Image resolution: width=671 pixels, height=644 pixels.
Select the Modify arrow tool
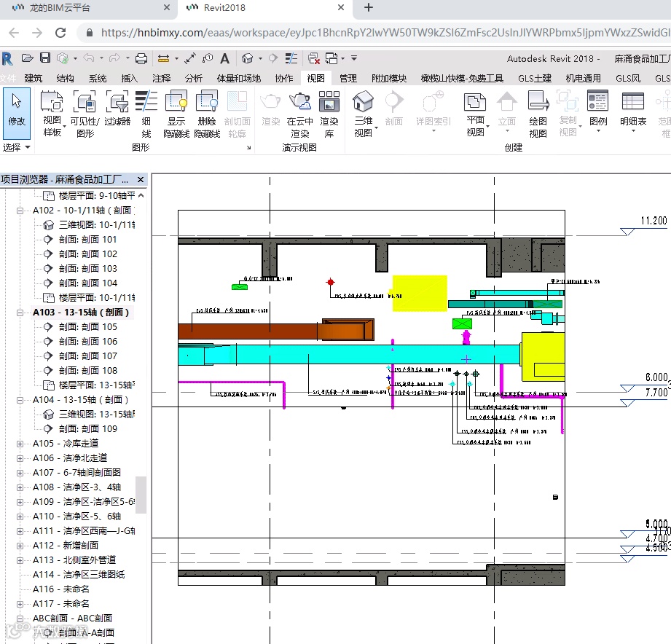(x=17, y=113)
